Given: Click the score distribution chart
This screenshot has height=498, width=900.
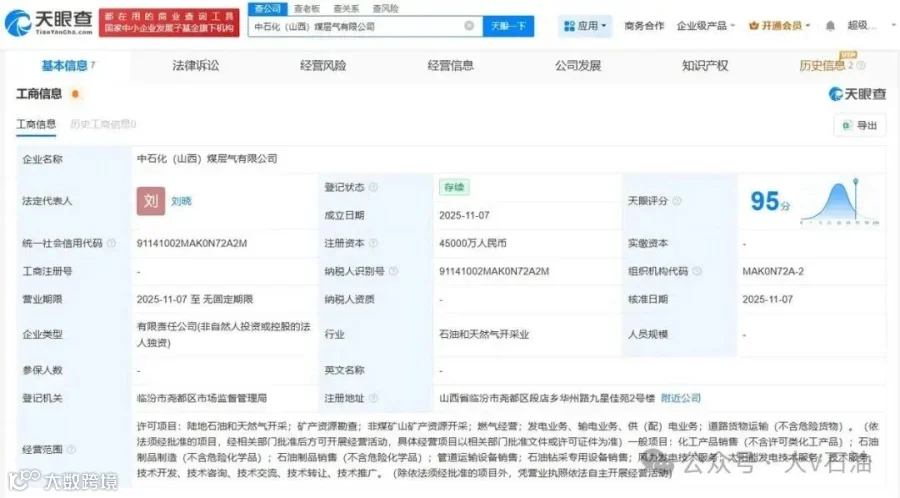Looking at the screenshot, I should [840, 201].
